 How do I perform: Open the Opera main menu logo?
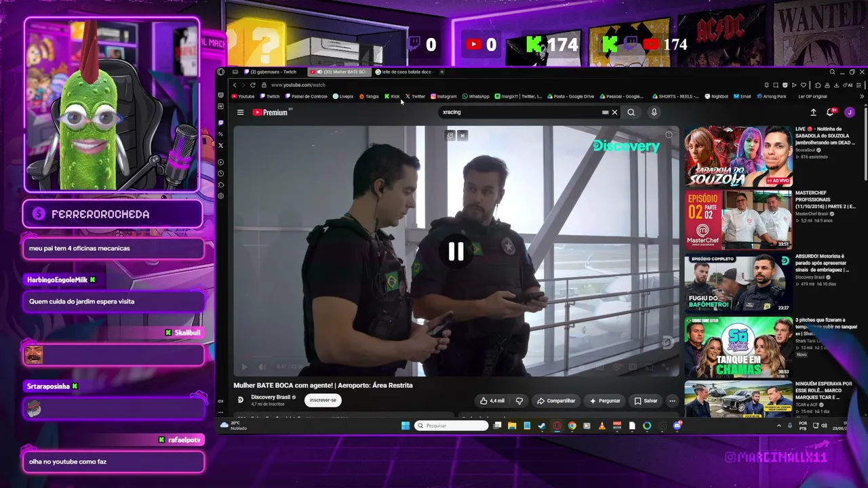coord(221,72)
